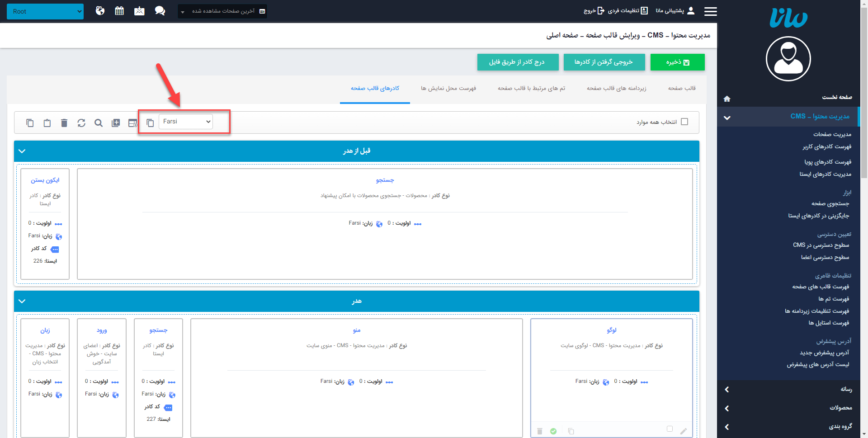868x438 pixels.
Task: Click the trash icon on the لوگو card
Action: tap(539, 431)
